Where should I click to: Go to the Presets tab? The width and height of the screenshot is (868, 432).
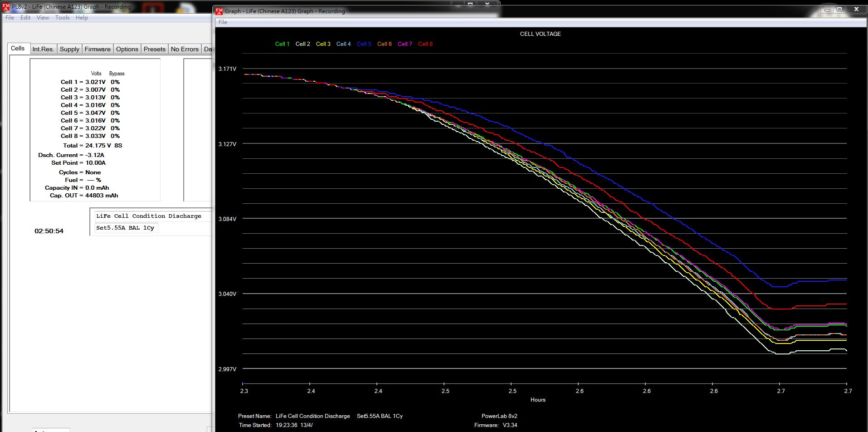tap(154, 49)
